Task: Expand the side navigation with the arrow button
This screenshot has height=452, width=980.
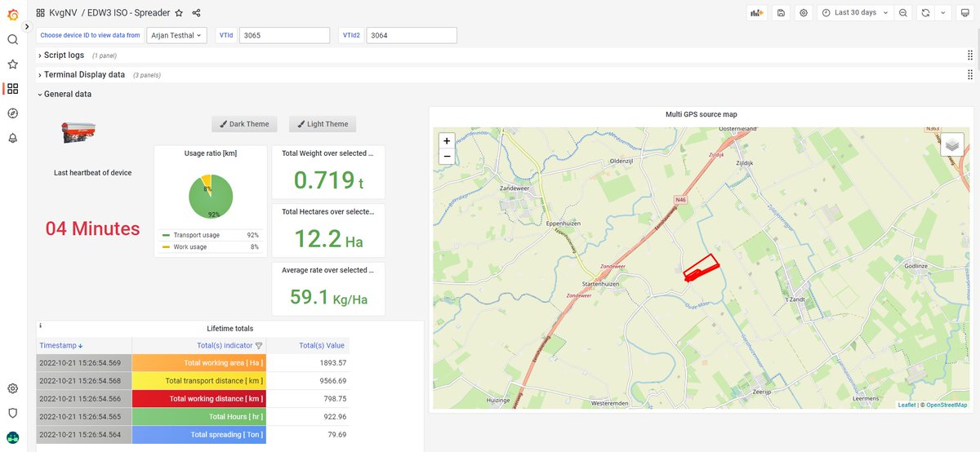Action: 27,26
